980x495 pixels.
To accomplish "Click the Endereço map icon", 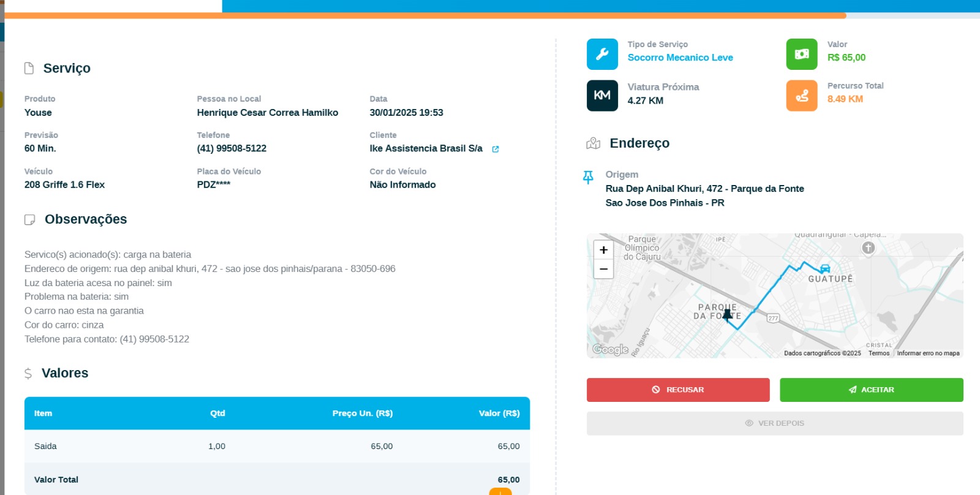I will click(x=594, y=143).
